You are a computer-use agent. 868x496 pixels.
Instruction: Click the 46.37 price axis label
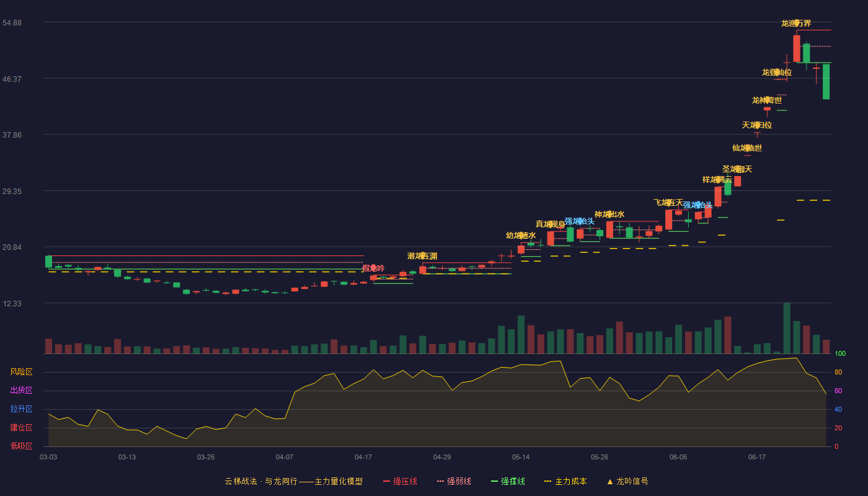(x=12, y=79)
